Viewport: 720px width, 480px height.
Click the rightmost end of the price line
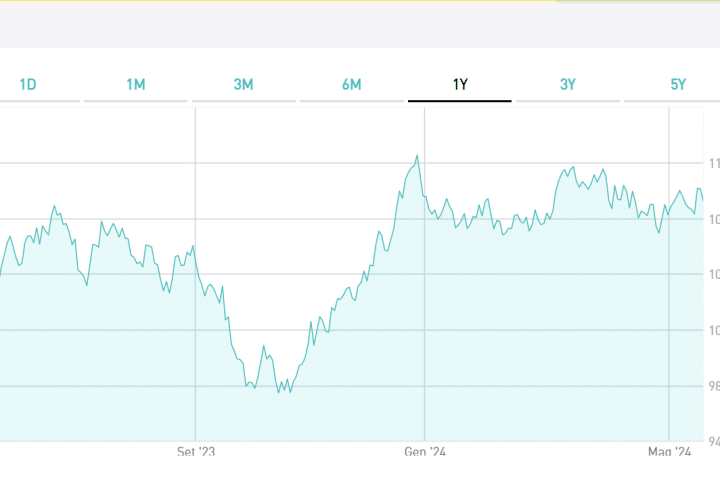(x=703, y=199)
